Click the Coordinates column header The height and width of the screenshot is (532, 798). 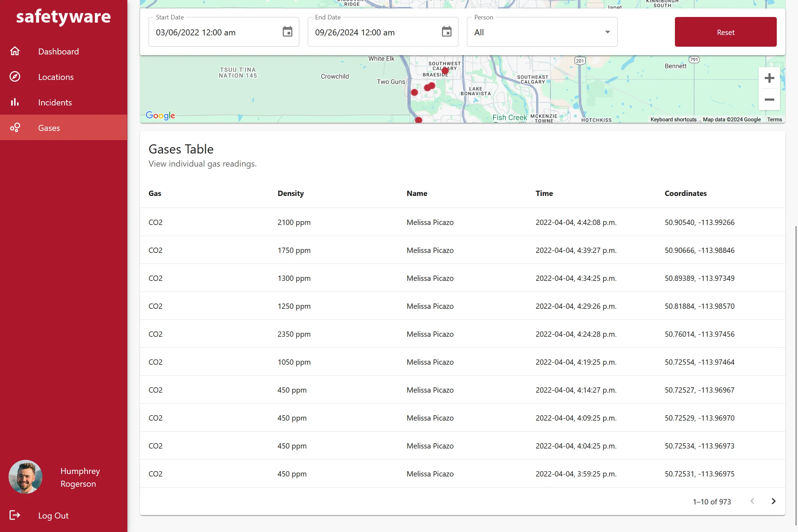coord(686,193)
